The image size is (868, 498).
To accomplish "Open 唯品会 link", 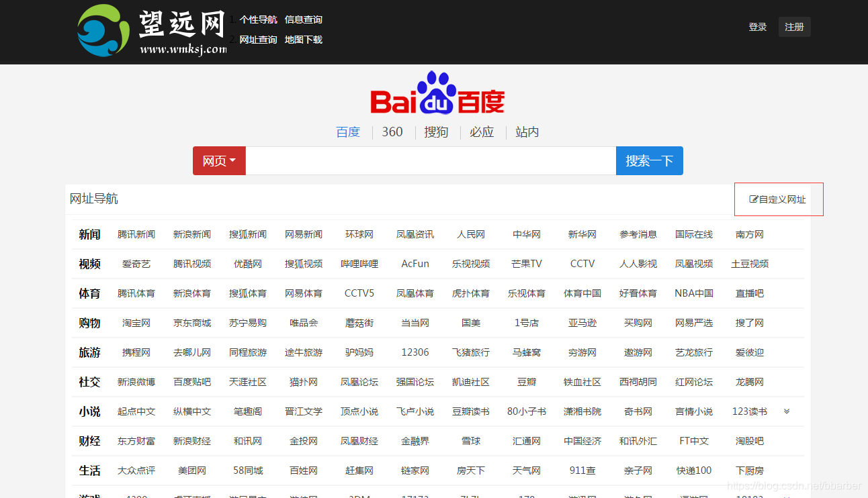I will [x=304, y=323].
